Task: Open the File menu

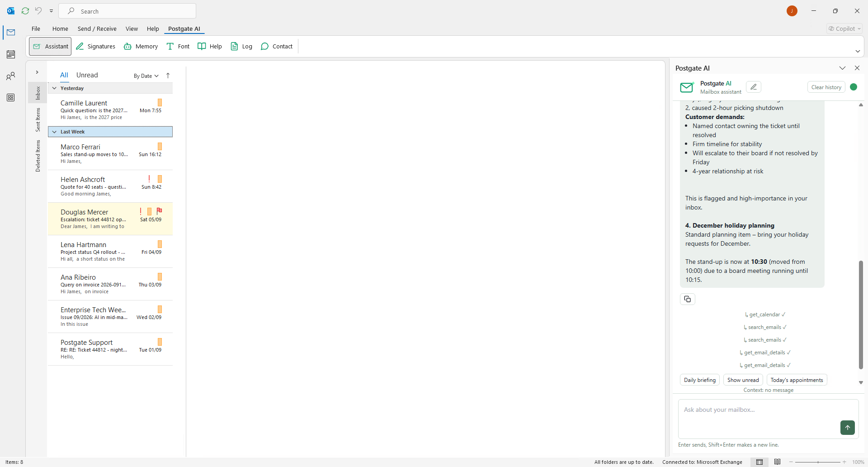Action: tap(36, 29)
